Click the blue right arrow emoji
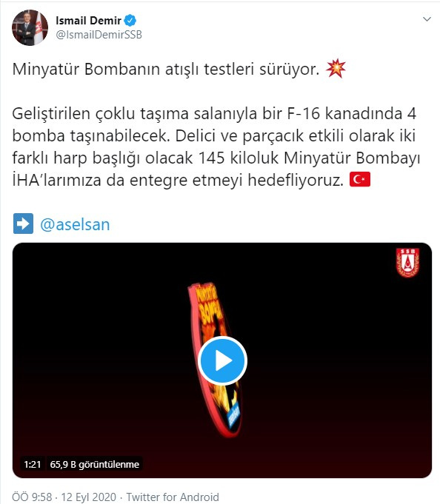This screenshot has height=504, width=440. pos(23,224)
